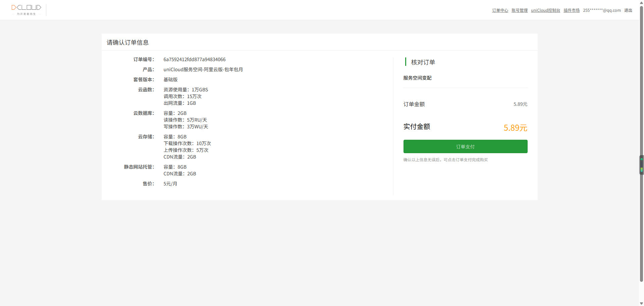Click 出网流量：1GB value
Screen dimensions: 644x306
(x=180, y=103)
